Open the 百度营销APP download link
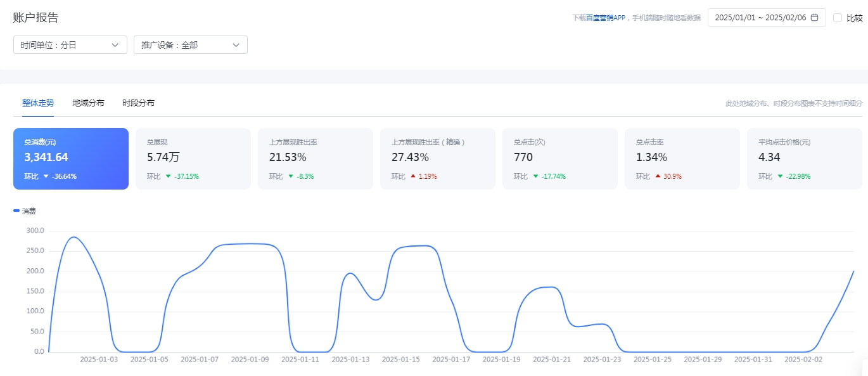The height and width of the screenshot is (376, 868). 606,18
